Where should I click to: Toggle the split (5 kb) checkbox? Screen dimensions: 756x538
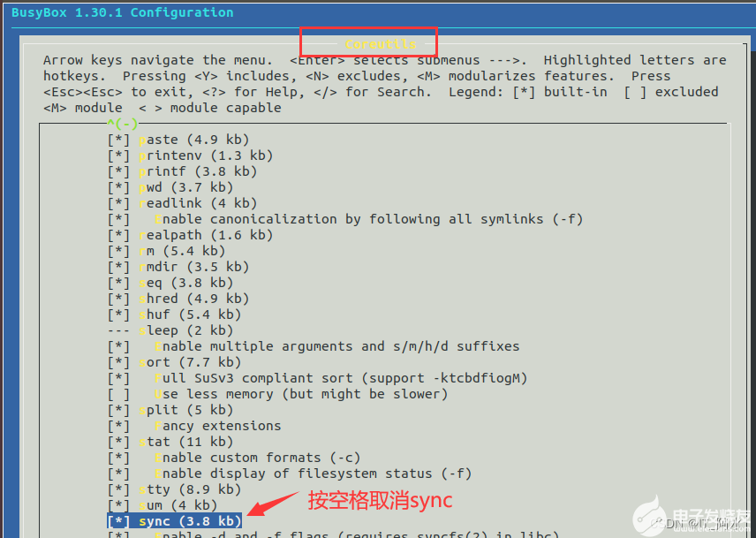tap(118, 410)
